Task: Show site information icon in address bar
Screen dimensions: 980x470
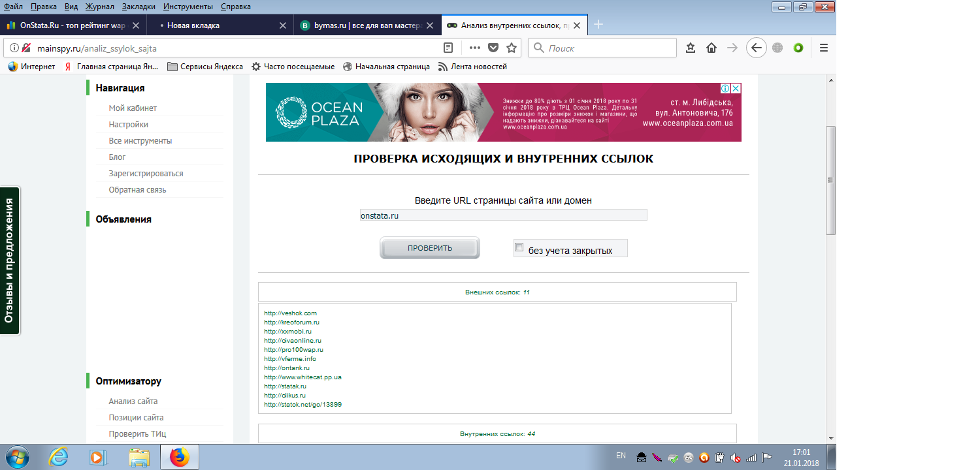Action: coord(14,48)
